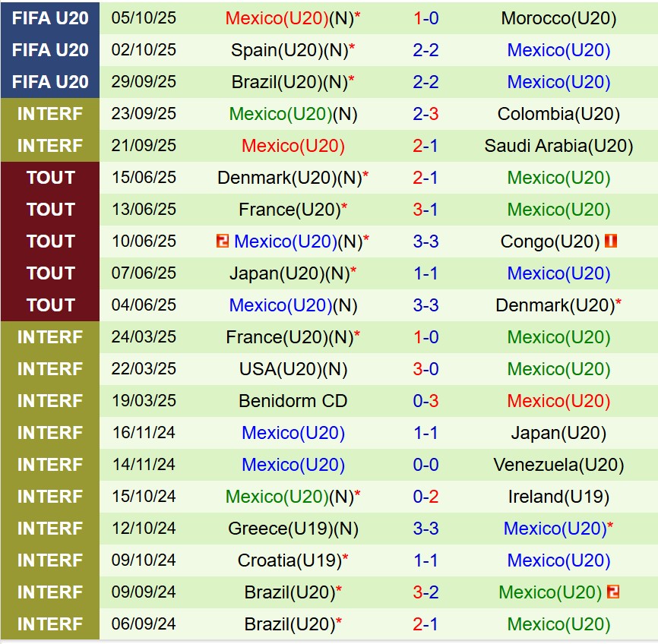This screenshot has height=644, width=658.
Task: Open the Morocco(U20) team link
Action: (558, 18)
